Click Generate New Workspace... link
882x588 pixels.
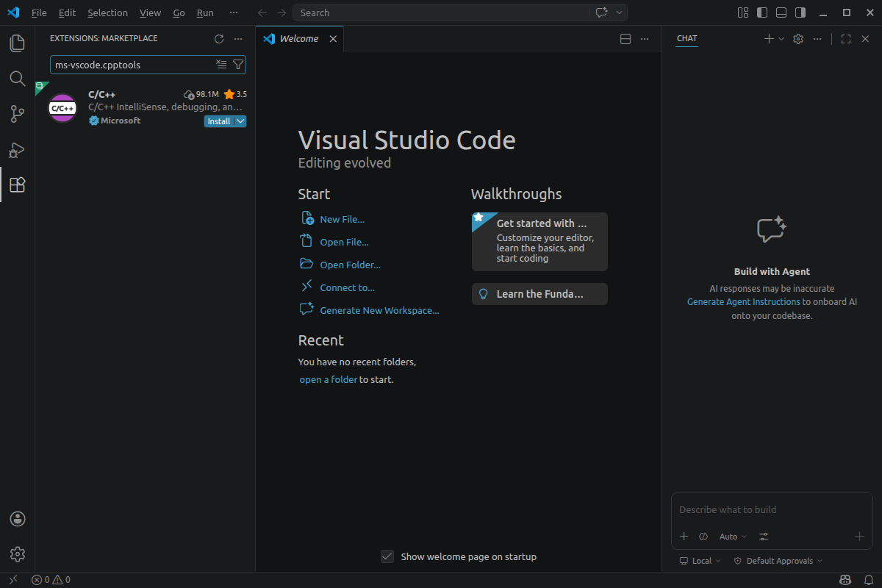[x=379, y=310]
